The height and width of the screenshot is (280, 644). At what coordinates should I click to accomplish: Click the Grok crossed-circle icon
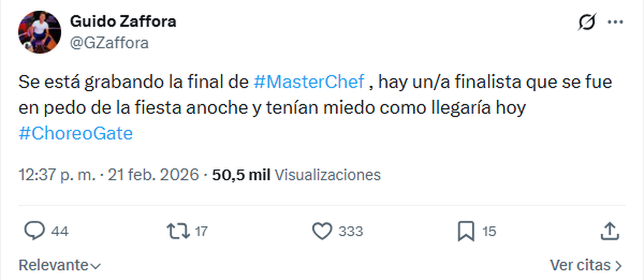coord(587,23)
